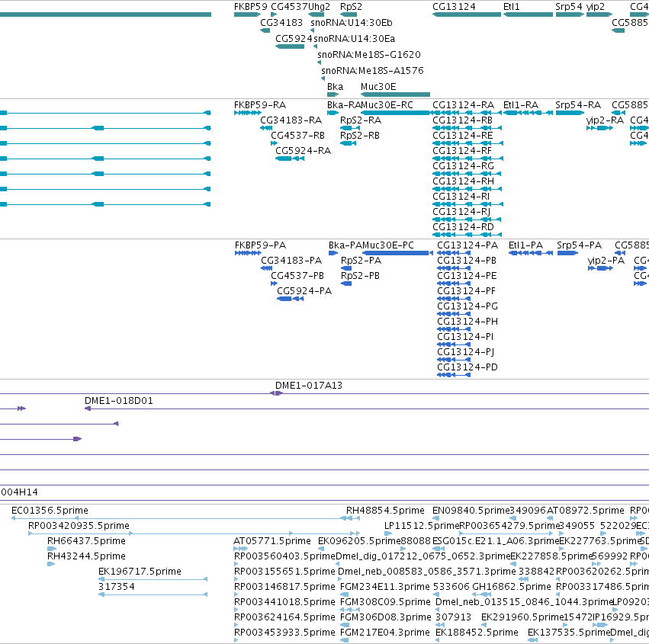Click the 004H14 clone label

20,492
